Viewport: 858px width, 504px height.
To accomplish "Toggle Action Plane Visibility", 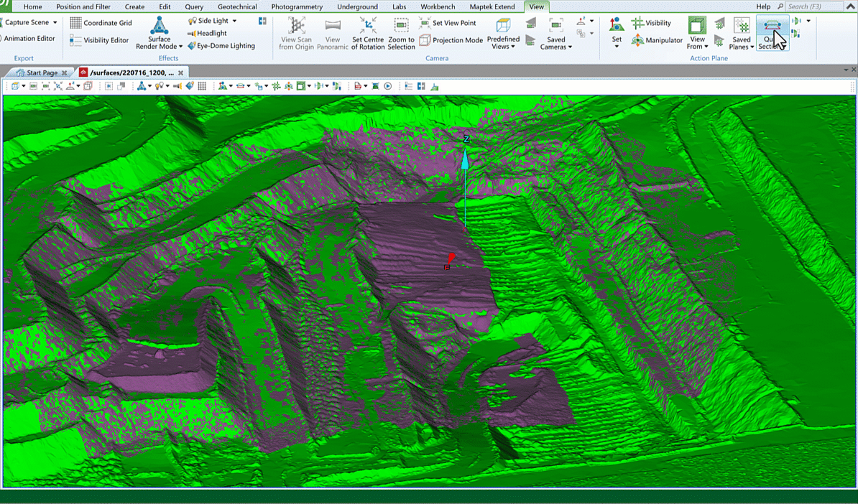I will point(651,23).
